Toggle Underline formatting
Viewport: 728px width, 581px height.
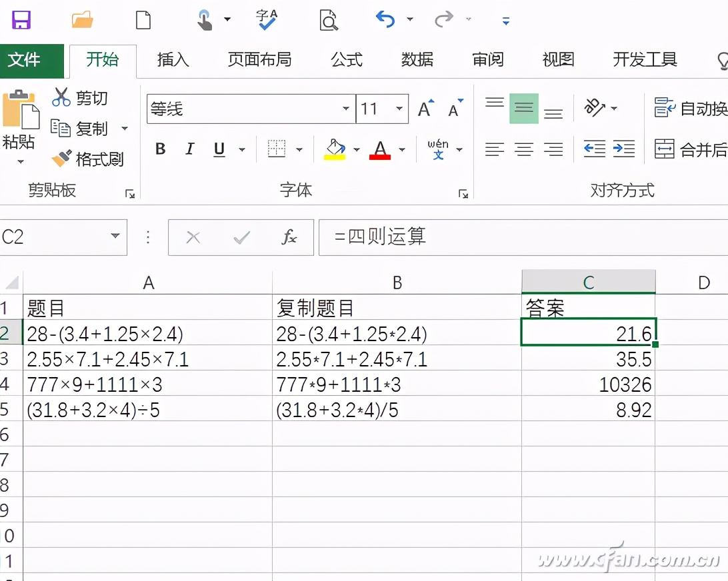click(219, 149)
